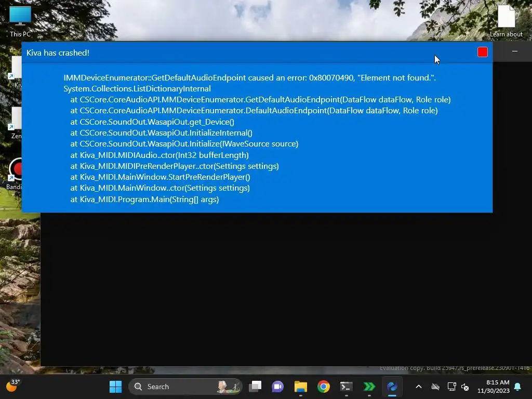Launch the Teams chat icon in the taskbar
Screen dimensions: 532x399
[277, 387]
